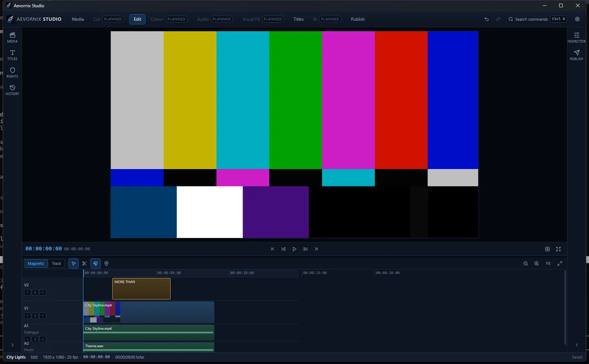
Task: Open the Titles workspace tab
Action: click(299, 19)
